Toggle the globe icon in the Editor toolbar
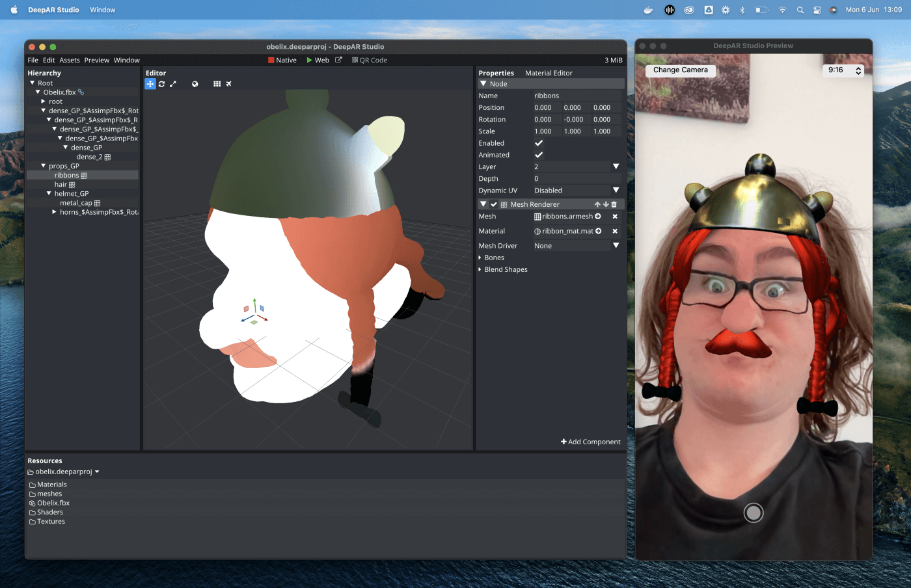 [x=195, y=84]
